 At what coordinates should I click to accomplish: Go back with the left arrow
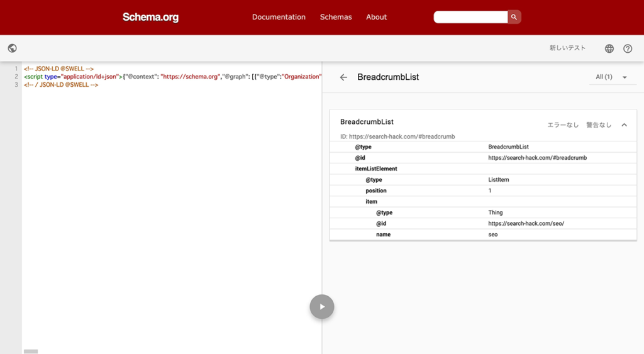343,77
